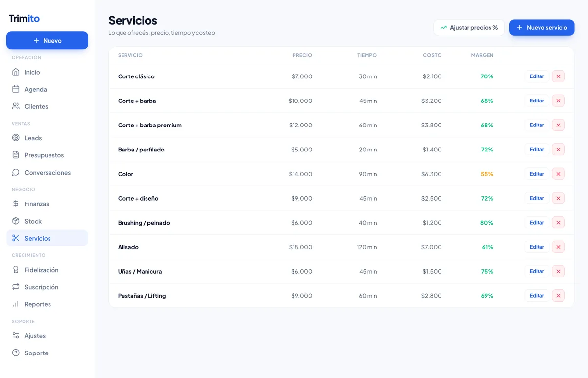Click Editar for Corte + barba premium
The image size is (588, 378).
537,125
